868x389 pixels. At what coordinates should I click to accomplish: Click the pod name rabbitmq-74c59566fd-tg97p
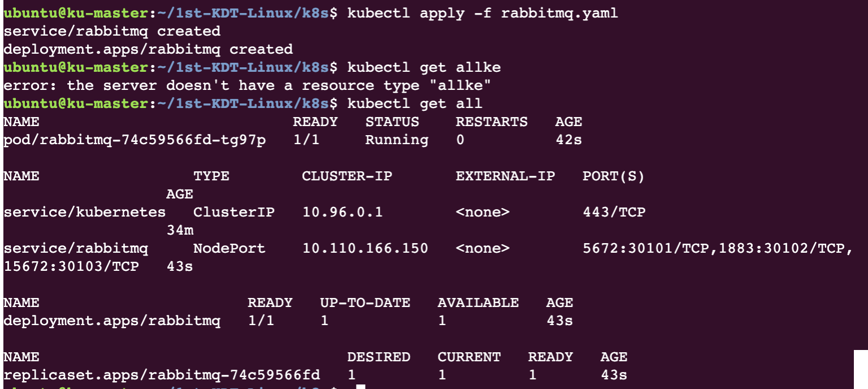pos(134,140)
